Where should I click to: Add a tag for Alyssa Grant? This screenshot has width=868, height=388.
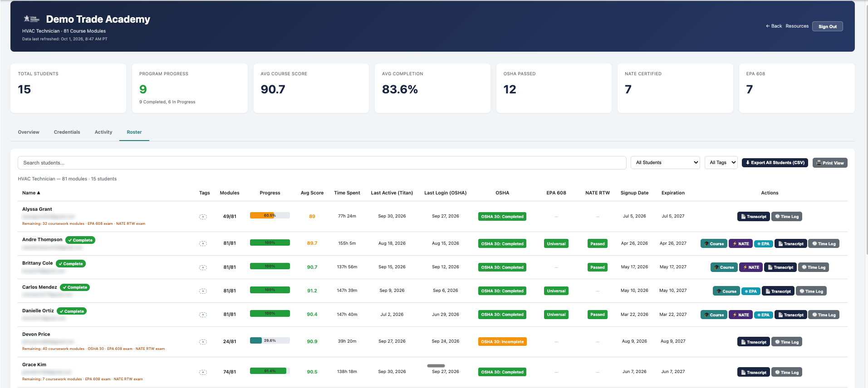coord(203,217)
